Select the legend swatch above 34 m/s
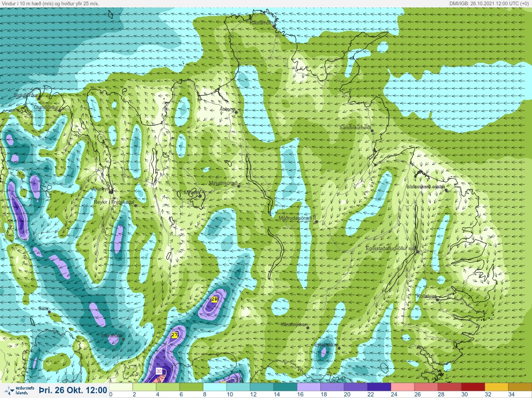 520,387
